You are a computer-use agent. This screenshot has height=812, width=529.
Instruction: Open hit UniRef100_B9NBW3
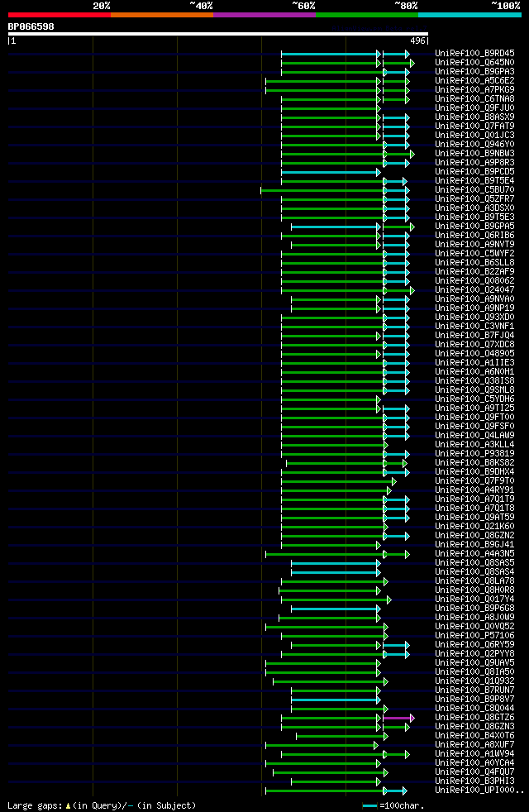474,153
